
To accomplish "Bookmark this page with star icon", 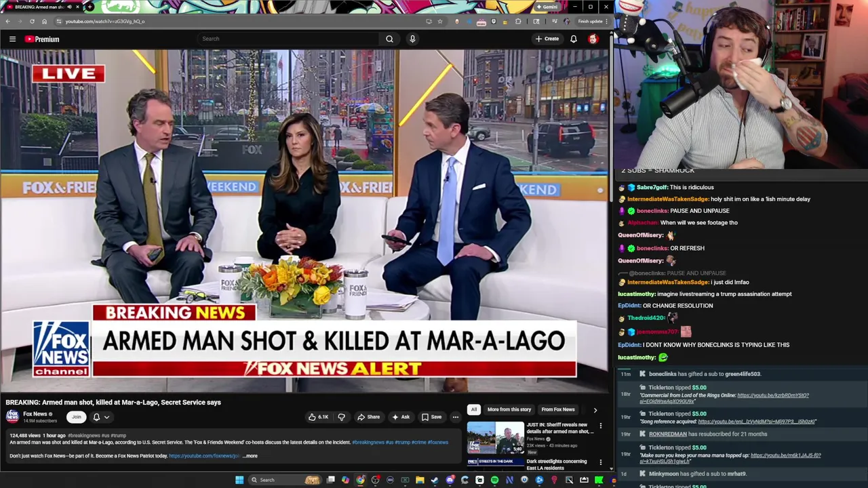I will click(x=440, y=21).
